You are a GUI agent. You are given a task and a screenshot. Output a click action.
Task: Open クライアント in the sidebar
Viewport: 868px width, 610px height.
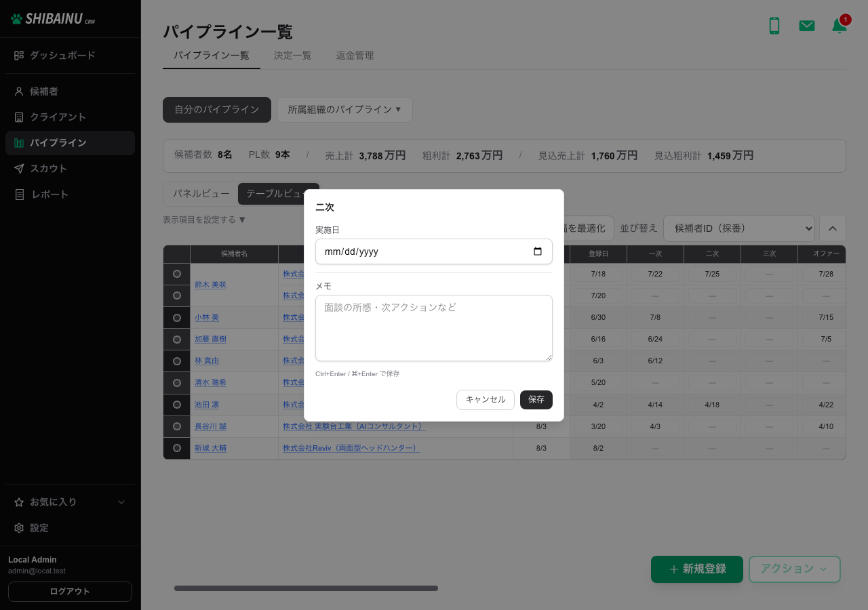point(70,117)
